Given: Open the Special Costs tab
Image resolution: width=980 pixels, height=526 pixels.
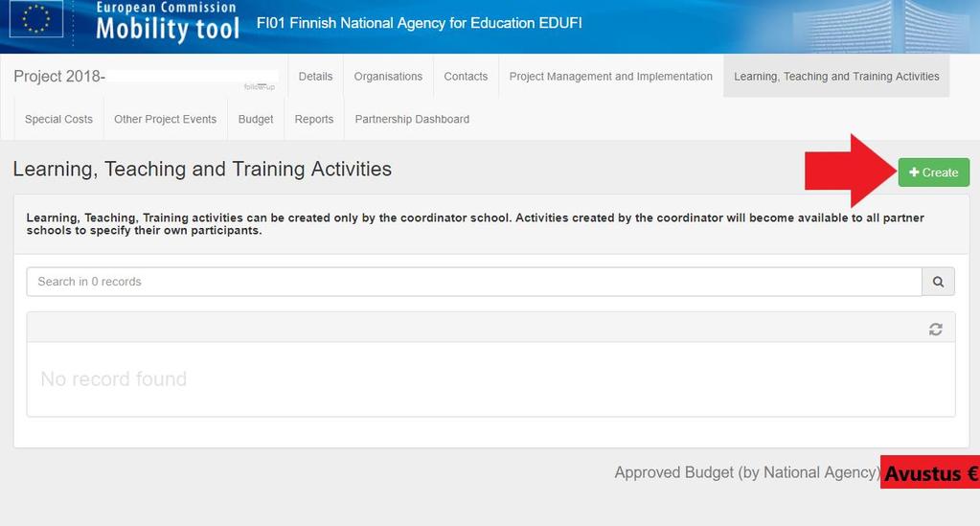Looking at the screenshot, I should 58,119.
